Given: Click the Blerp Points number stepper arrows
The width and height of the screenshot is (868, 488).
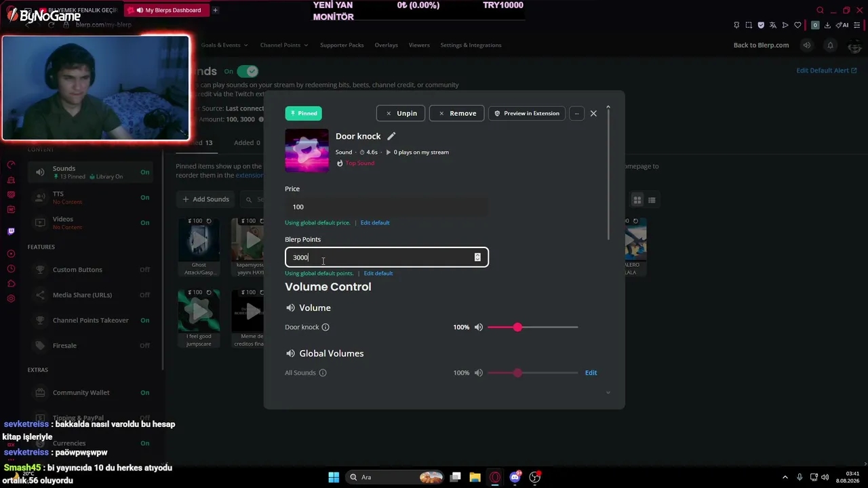Looking at the screenshot, I should (x=477, y=258).
